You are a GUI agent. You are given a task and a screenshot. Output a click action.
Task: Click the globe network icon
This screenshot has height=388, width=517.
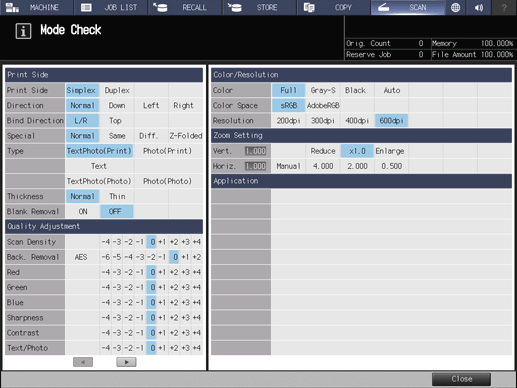(455, 7)
